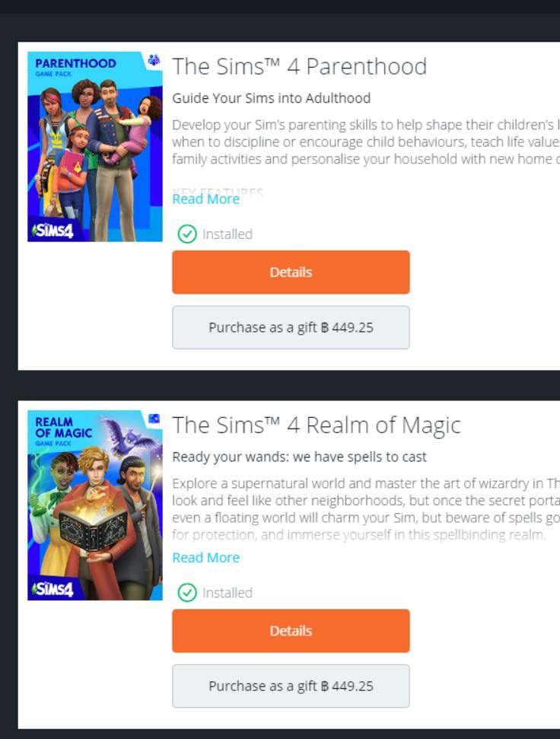This screenshot has width=560, height=739.
Task: Click game pack badge icon on Realm of Magic cover
Action: pyautogui.click(x=154, y=419)
